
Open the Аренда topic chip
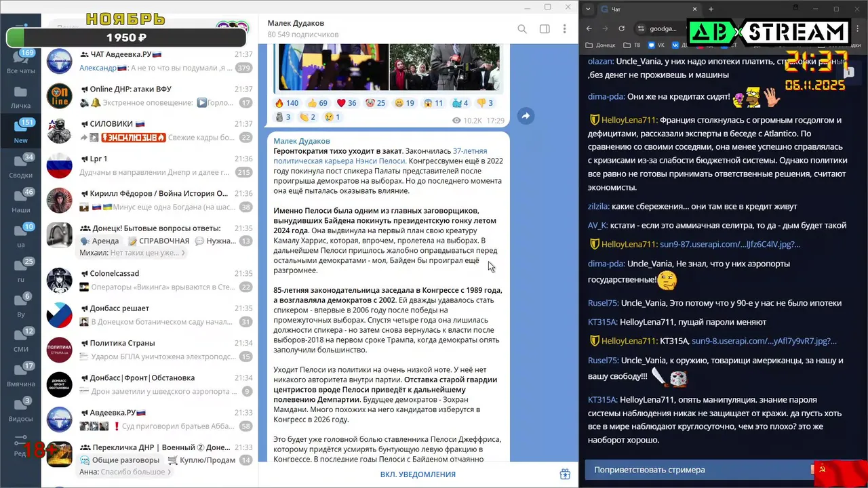[100, 241]
